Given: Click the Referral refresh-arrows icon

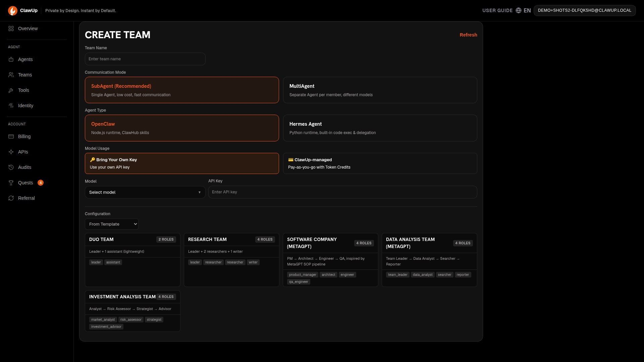Looking at the screenshot, I should click(11, 198).
